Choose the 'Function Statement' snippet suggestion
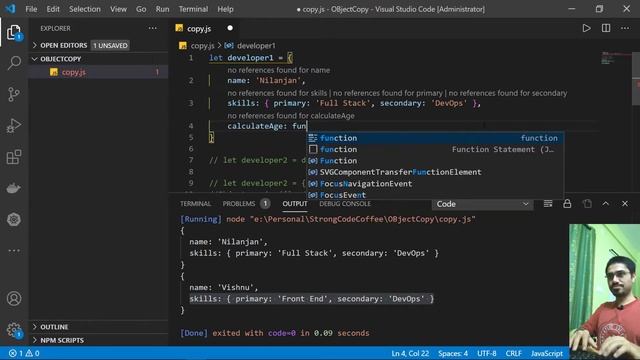This screenshot has height=360, width=640. (x=435, y=149)
